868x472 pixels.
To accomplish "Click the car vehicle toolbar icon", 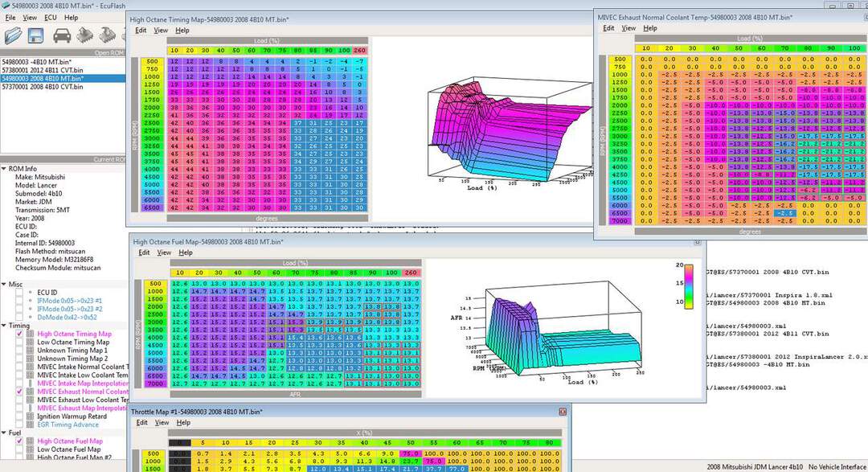I will point(61,35).
